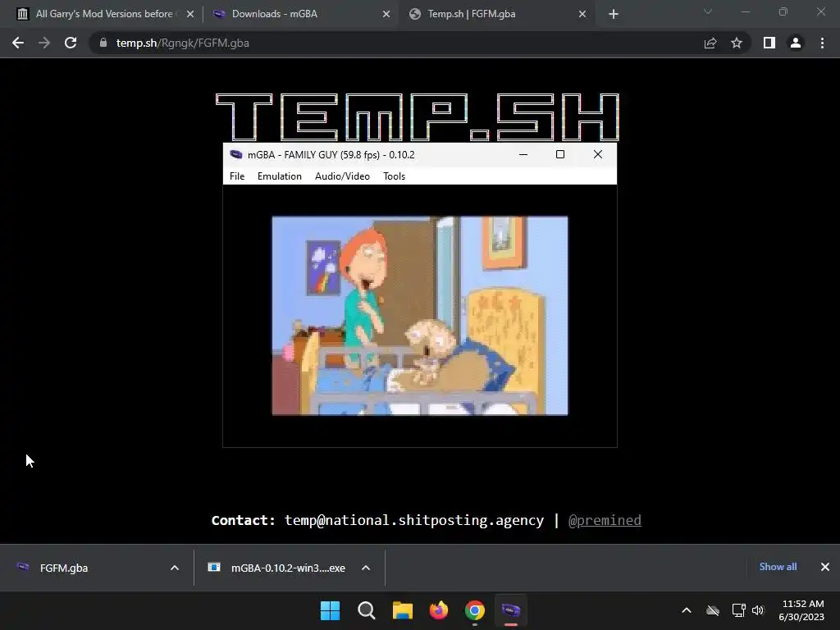Minimize the mGBA window
The width and height of the screenshot is (840, 630).
click(523, 154)
